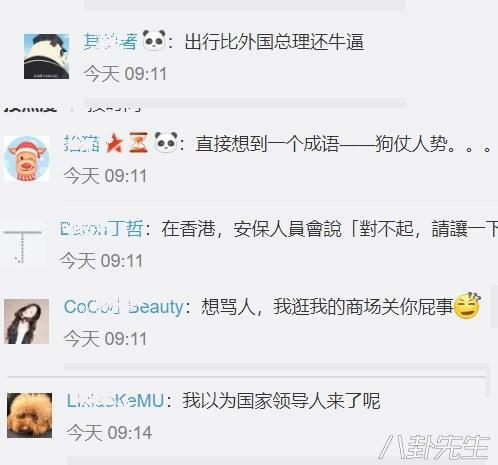Click the comment text 我以为国家领导人来了呢

[281, 401]
